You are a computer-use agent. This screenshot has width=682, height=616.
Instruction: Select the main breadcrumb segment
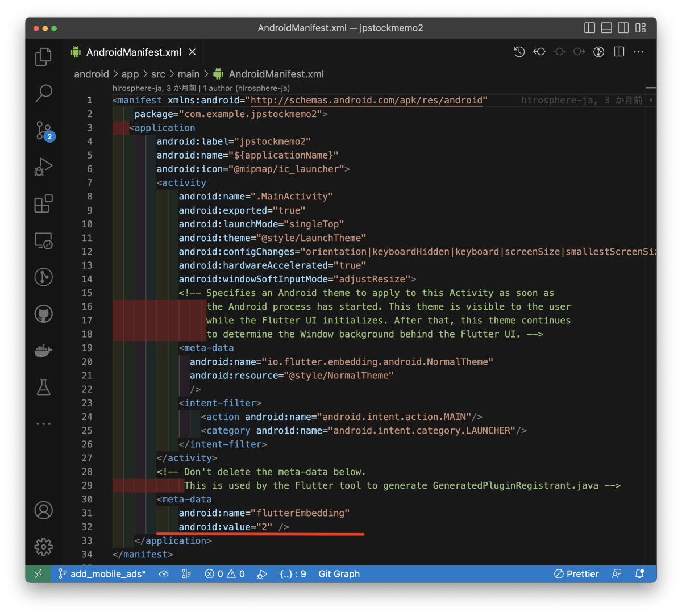tap(188, 74)
